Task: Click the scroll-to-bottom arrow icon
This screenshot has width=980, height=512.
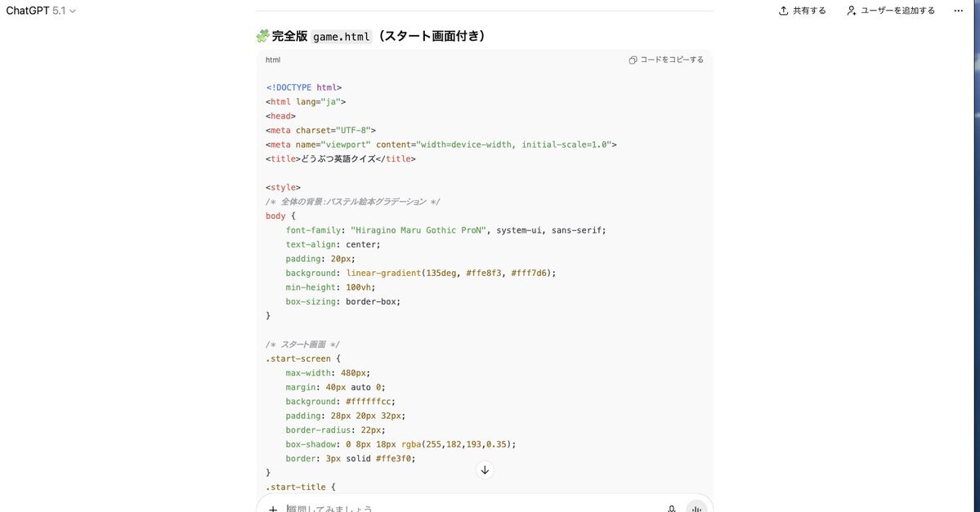Action: (x=485, y=470)
